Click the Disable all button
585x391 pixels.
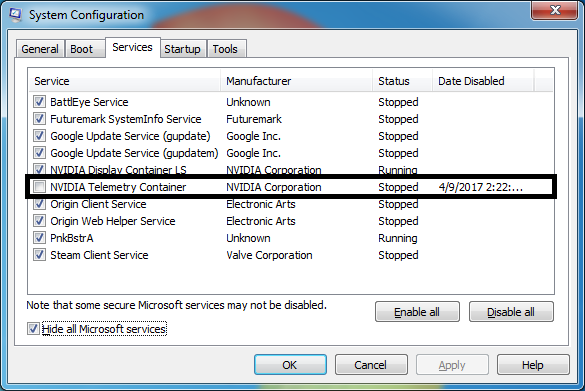[x=511, y=312]
